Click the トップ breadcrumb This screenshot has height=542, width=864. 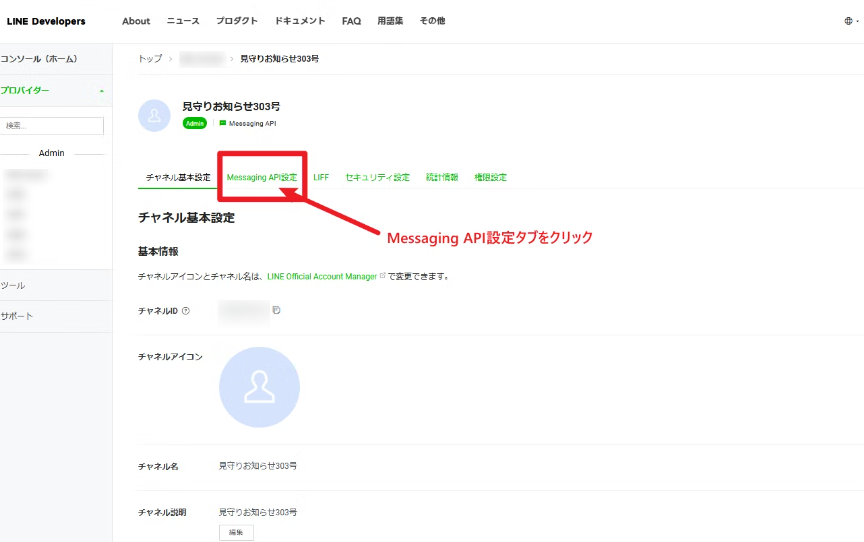[x=150, y=58]
